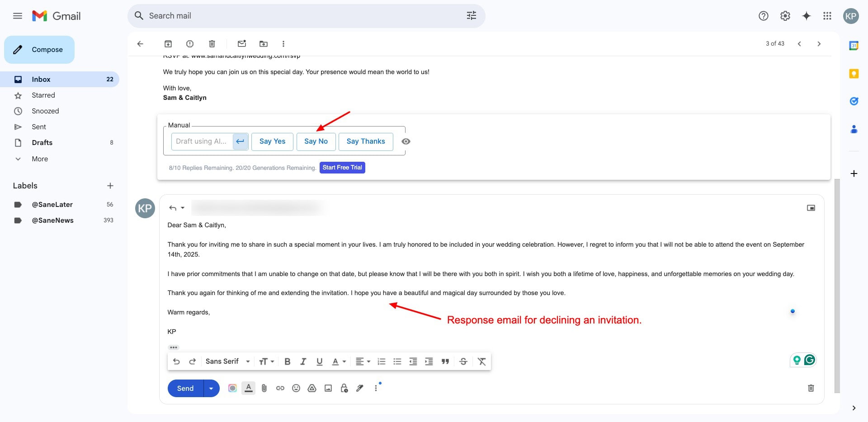Open the Send options dropdown arrow
Screen dimensions: 868x422
point(211,389)
